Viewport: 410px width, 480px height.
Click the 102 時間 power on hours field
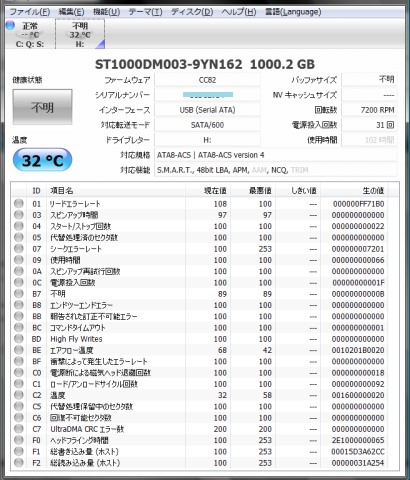tap(370, 140)
